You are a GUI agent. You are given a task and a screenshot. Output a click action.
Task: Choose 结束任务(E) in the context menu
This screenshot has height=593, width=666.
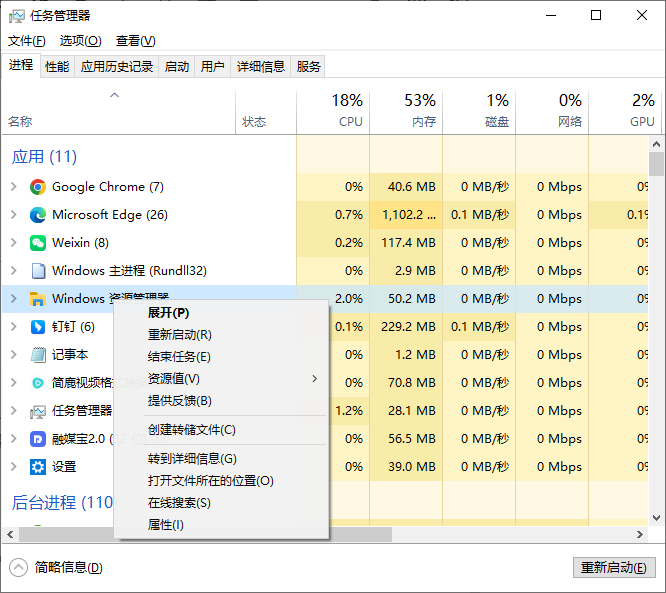tap(221, 357)
